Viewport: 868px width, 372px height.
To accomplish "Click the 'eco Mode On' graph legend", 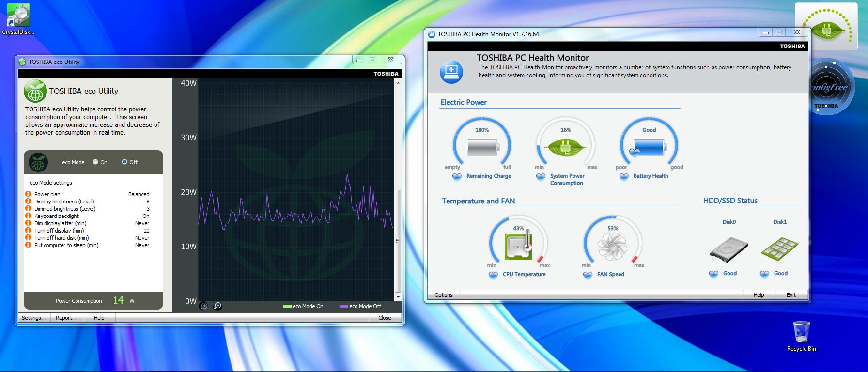I will pos(303,306).
